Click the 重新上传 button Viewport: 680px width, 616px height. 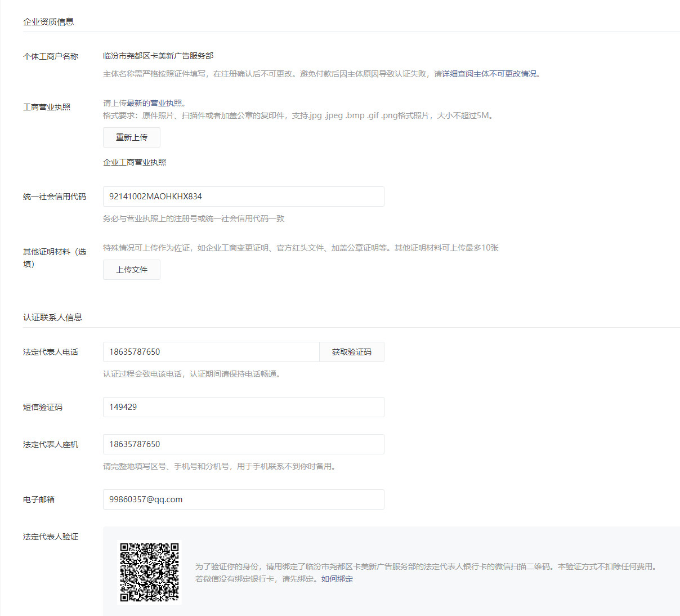point(132,137)
